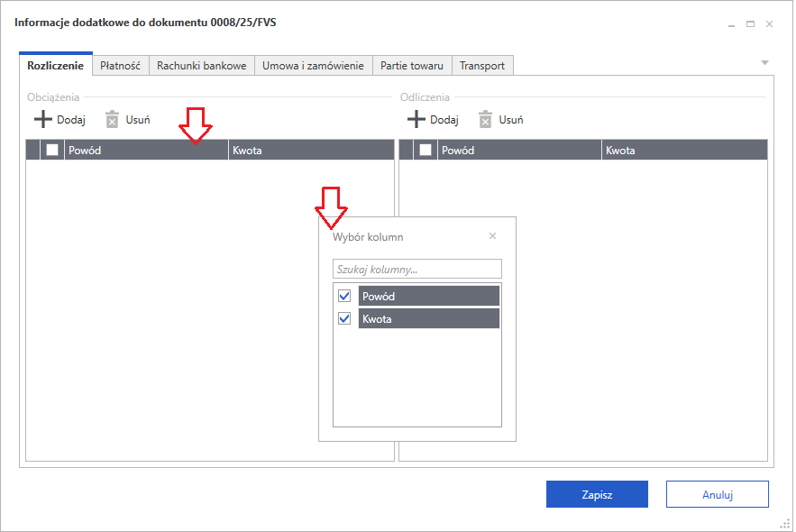The image size is (796, 532).
Task: Click the plus Dodaj icon under Odliczenia
Action: coord(416,119)
